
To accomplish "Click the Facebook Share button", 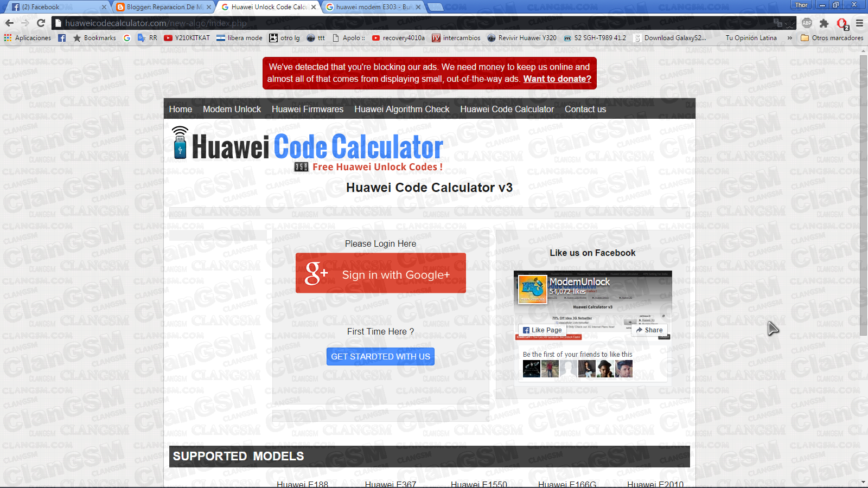I will tap(649, 330).
